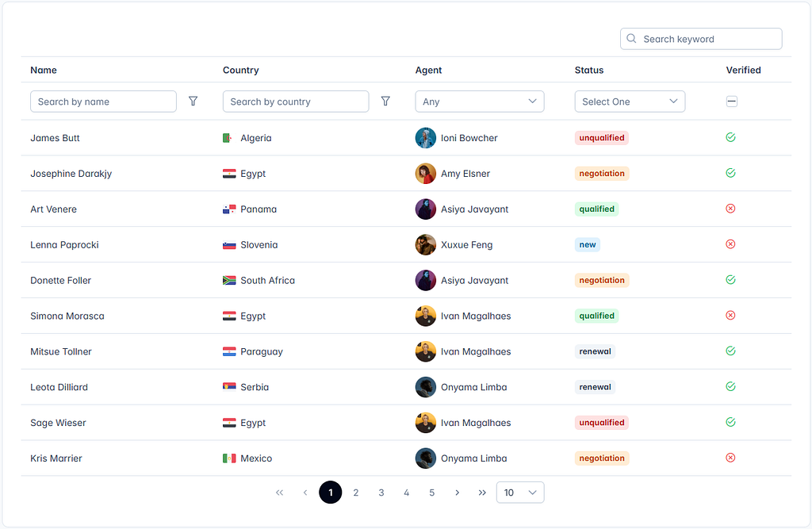
Task: Click the 'Search keyword' global search box
Action: [x=708, y=39]
